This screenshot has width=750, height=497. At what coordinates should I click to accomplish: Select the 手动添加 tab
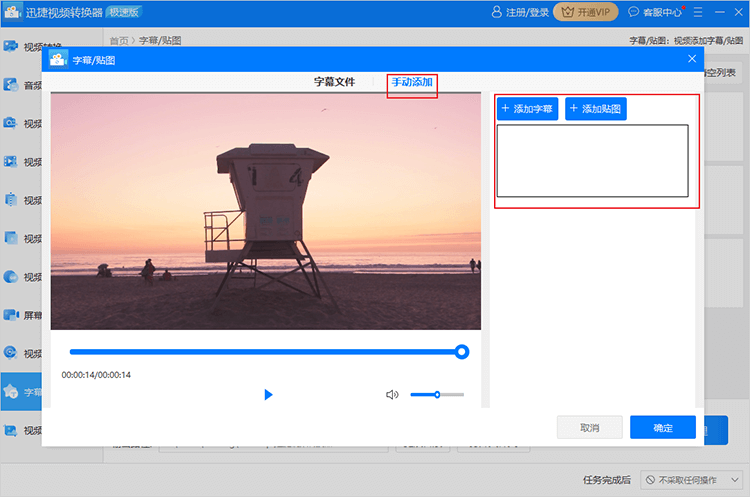coord(412,82)
